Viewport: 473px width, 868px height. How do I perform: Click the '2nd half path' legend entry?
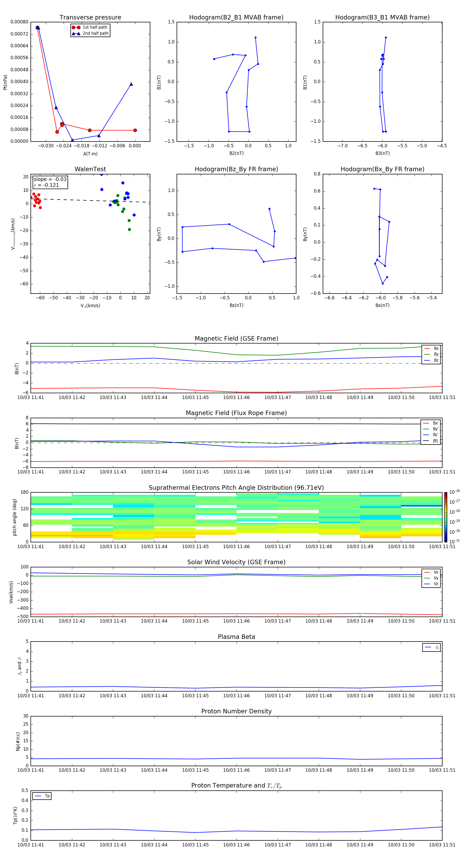click(90, 33)
